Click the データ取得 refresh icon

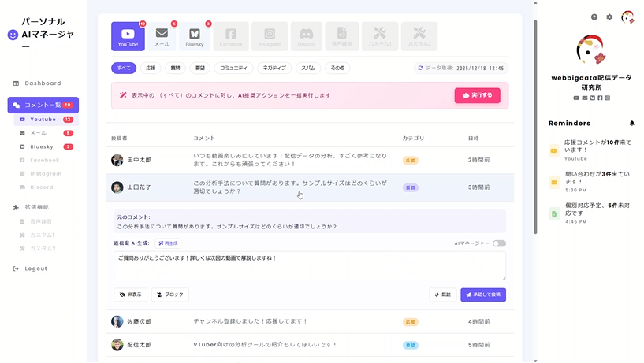(421, 69)
